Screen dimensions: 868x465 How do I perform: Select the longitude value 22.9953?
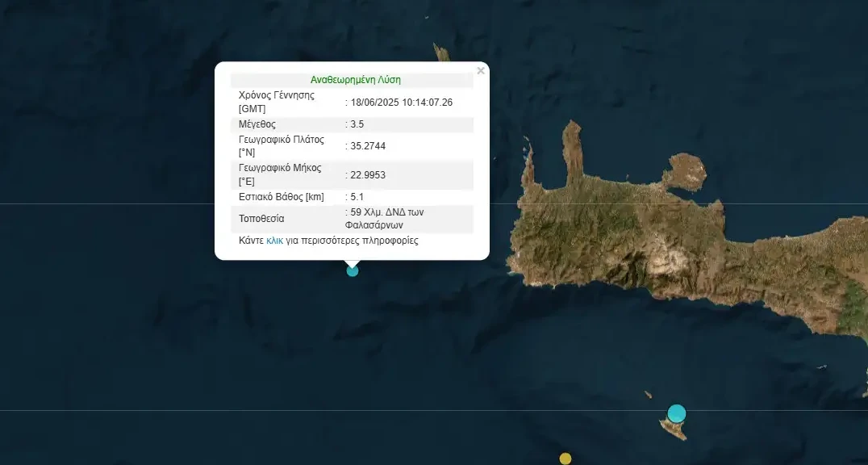coord(368,175)
